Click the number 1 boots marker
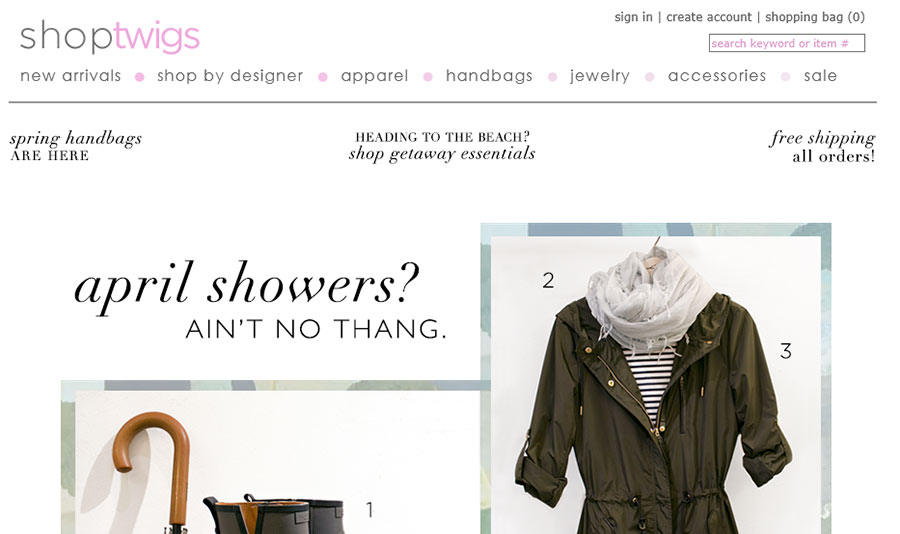 coord(370,509)
